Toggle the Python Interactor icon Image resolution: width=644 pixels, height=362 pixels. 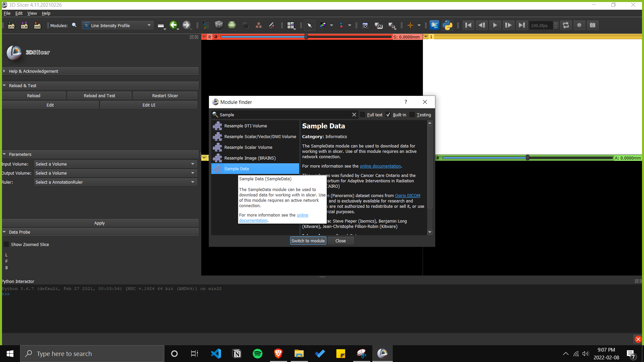click(x=447, y=25)
